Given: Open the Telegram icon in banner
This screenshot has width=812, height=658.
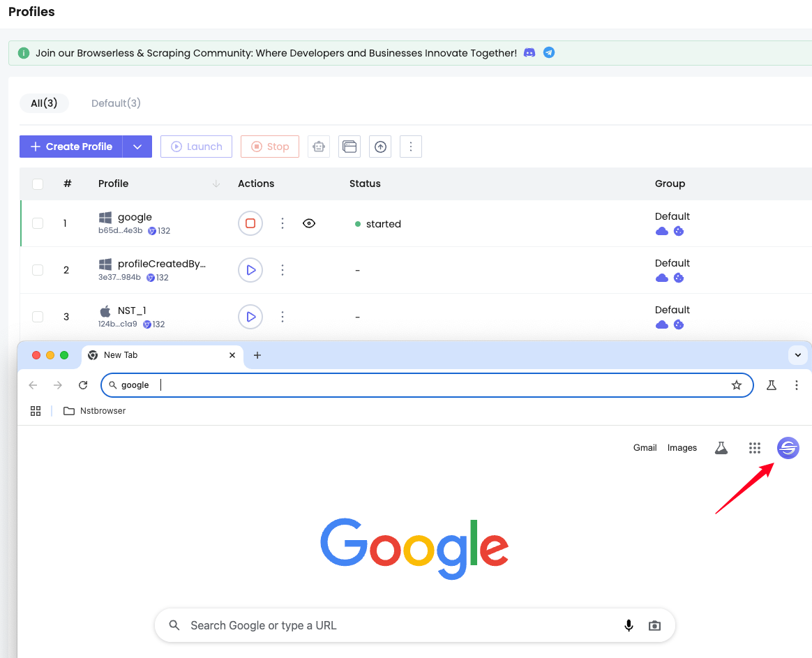Looking at the screenshot, I should click(549, 52).
